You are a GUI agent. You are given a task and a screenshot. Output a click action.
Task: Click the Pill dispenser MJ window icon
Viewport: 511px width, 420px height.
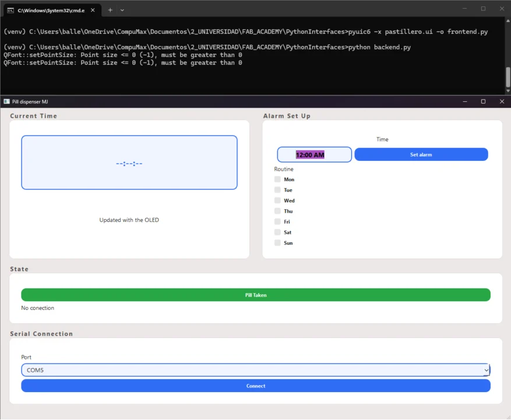coord(6,102)
